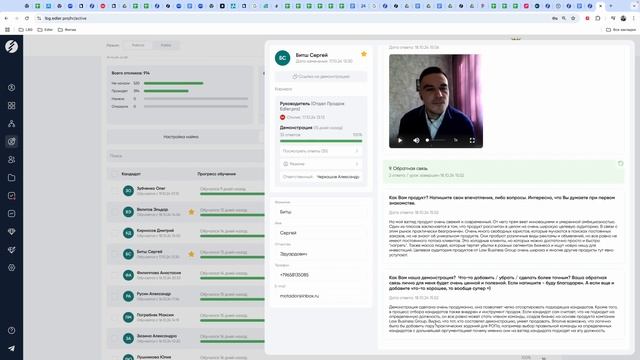Change video playback speed

tap(456, 140)
